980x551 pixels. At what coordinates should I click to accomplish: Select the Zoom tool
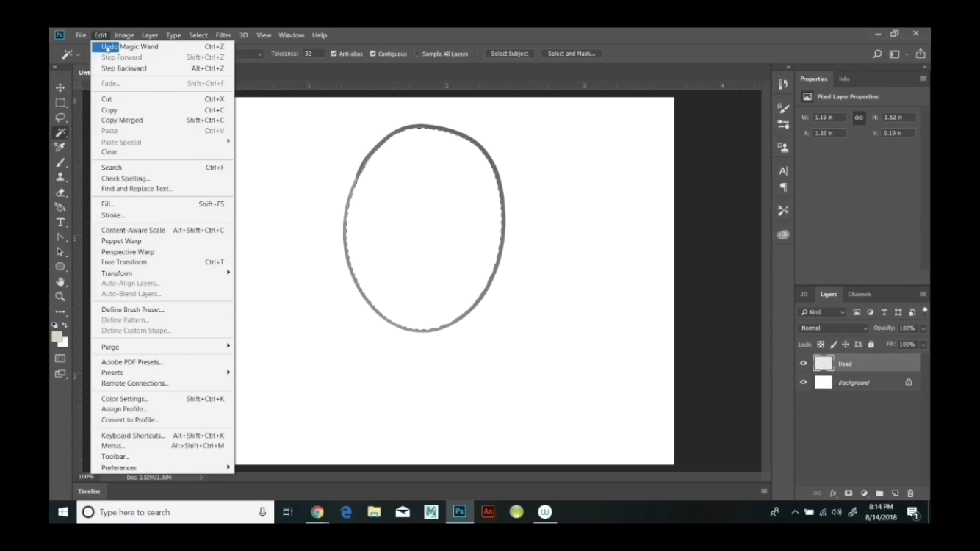[61, 297]
